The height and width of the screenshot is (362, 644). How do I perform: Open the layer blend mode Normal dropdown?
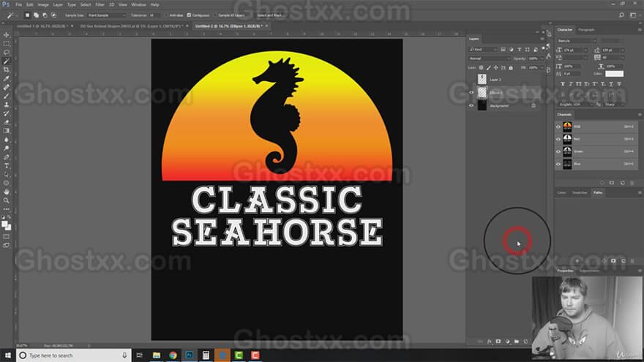pyautogui.click(x=489, y=59)
